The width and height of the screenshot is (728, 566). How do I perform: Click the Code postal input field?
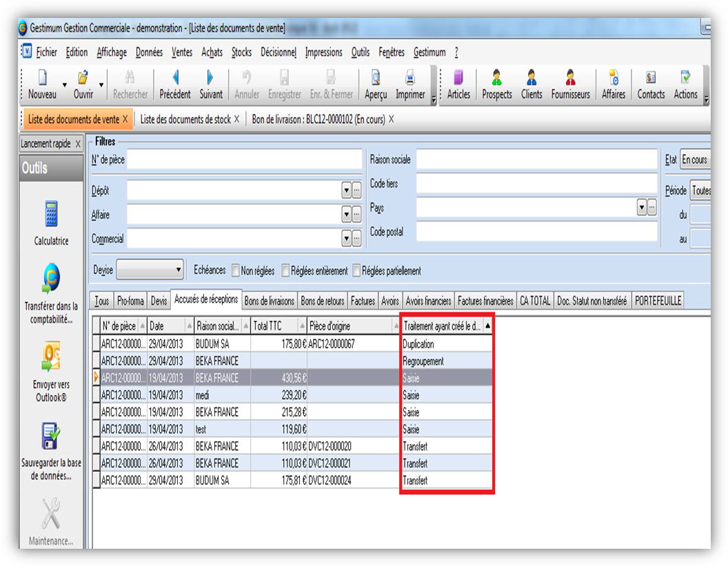pos(537,231)
